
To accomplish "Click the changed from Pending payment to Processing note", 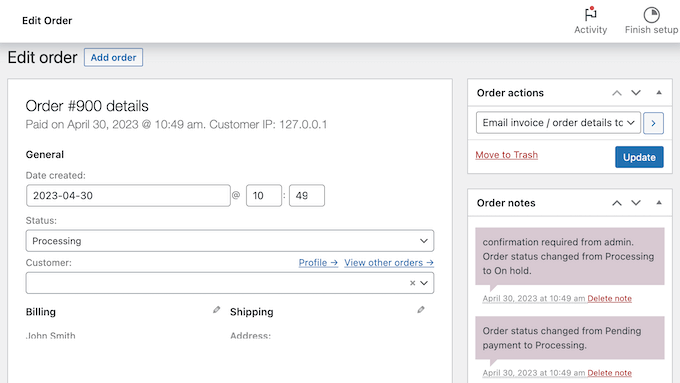I will 569,338.
